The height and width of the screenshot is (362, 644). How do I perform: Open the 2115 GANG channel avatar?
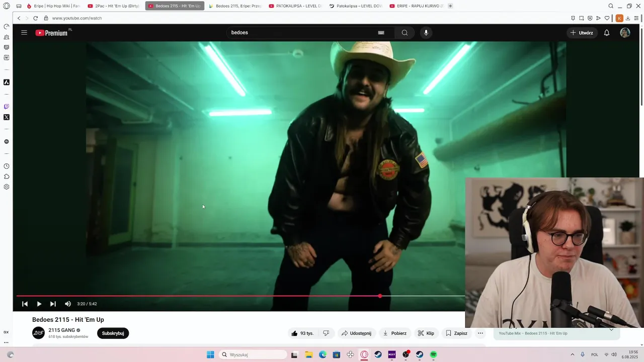(x=38, y=333)
